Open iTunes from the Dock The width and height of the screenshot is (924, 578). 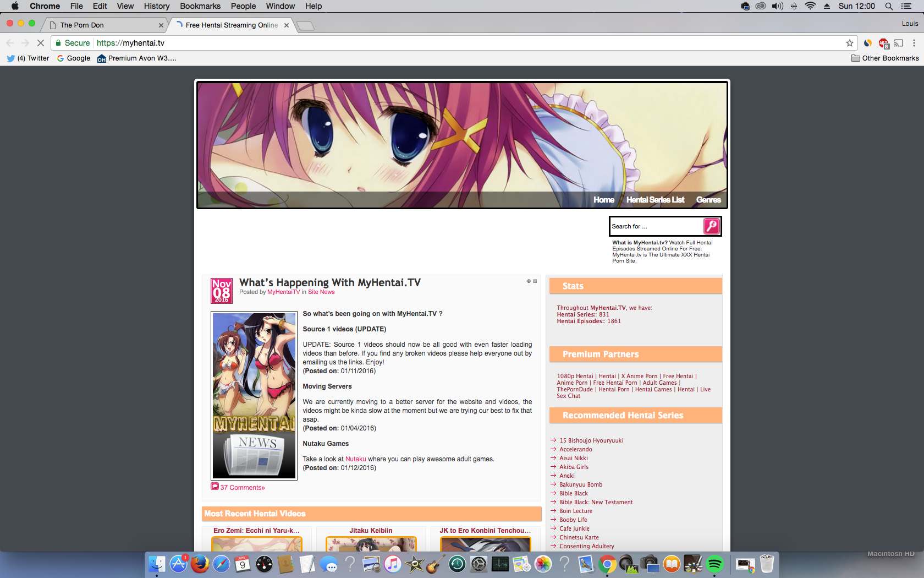(x=393, y=564)
